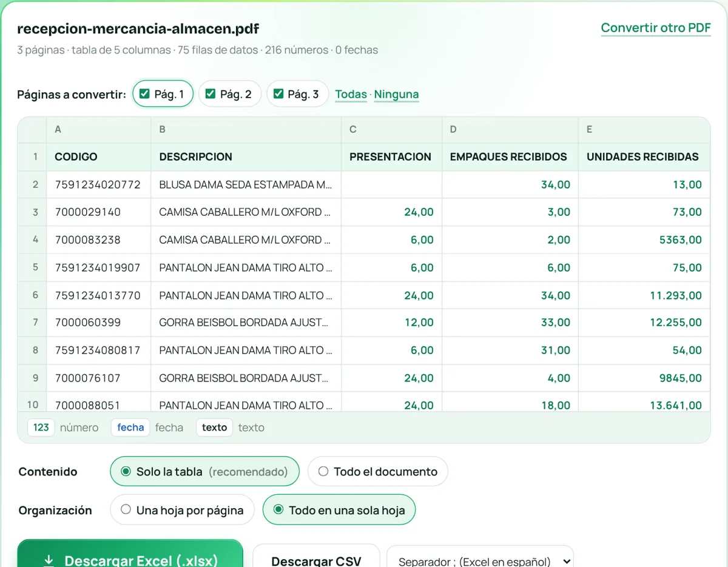Click the 13.641,00 units cell
The image size is (728, 567).
point(644,403)
